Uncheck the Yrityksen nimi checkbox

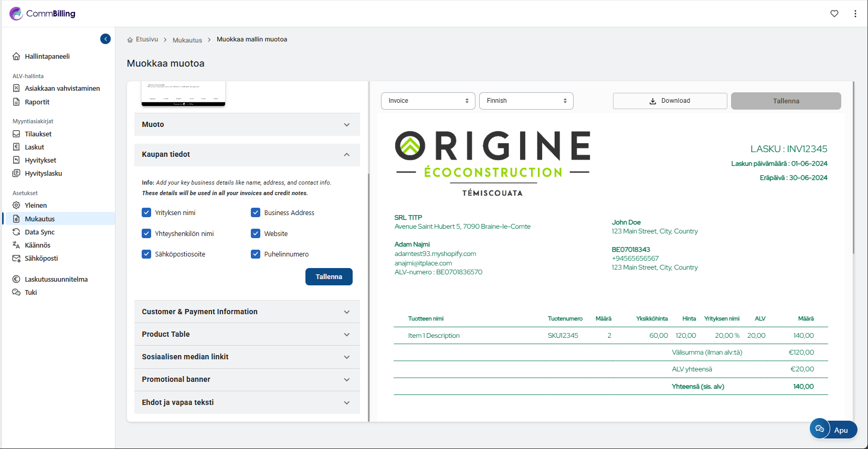pyautogui.click(x=146, y=212)
